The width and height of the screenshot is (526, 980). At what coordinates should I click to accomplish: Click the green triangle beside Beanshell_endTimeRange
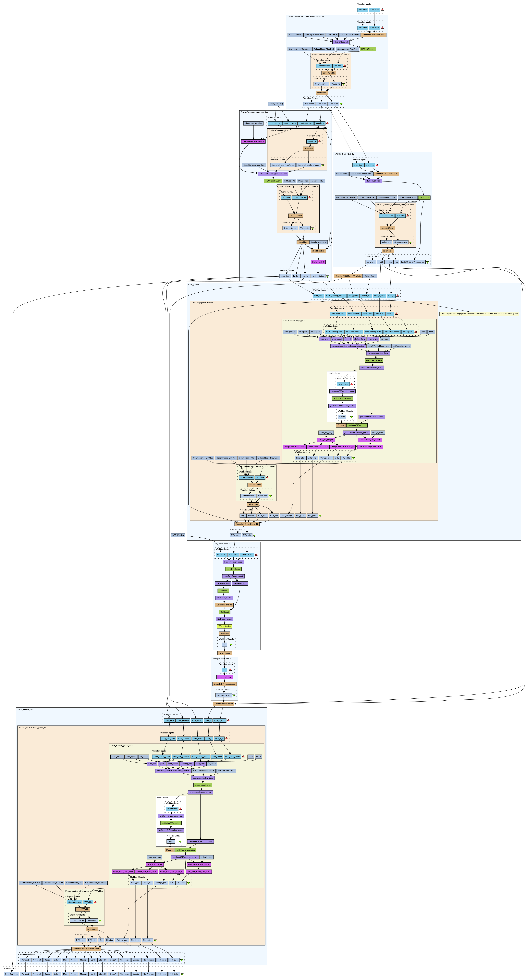tap(323, 166)
